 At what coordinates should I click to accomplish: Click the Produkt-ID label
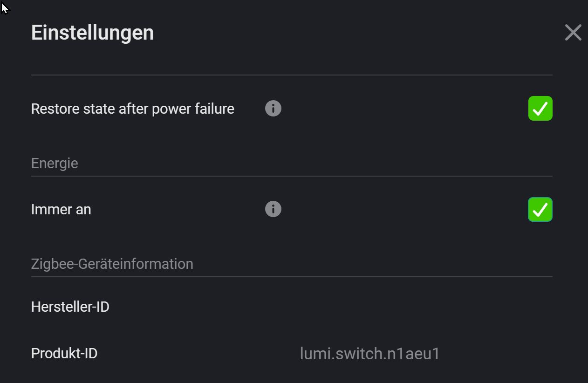pyautogui.click(x=64, y=353)
